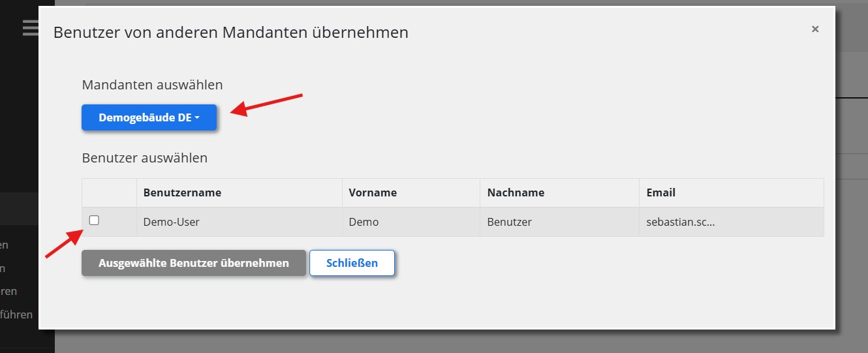Click the Vorname column header
The height and width of the screenshot is (353, 868).
[373, 193]
